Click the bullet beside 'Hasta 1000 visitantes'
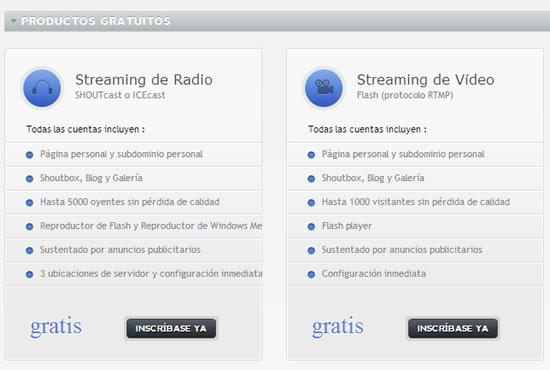550x370 pixels. (311, 203)
